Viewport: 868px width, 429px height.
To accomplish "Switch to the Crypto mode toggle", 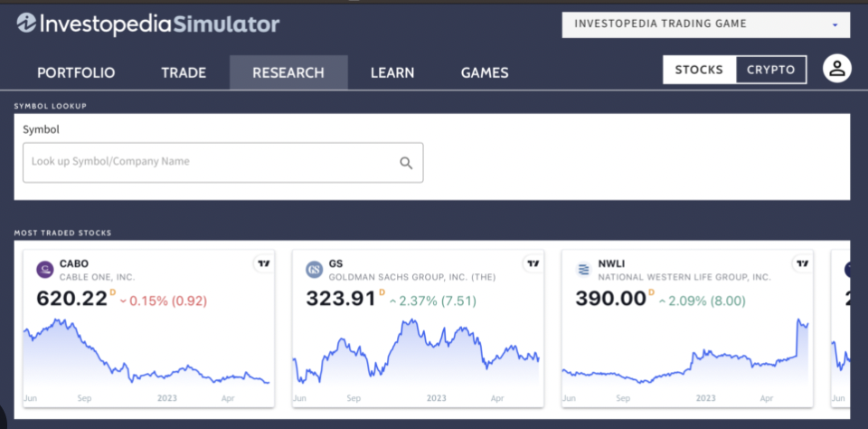I will click(x=770, y=70).
